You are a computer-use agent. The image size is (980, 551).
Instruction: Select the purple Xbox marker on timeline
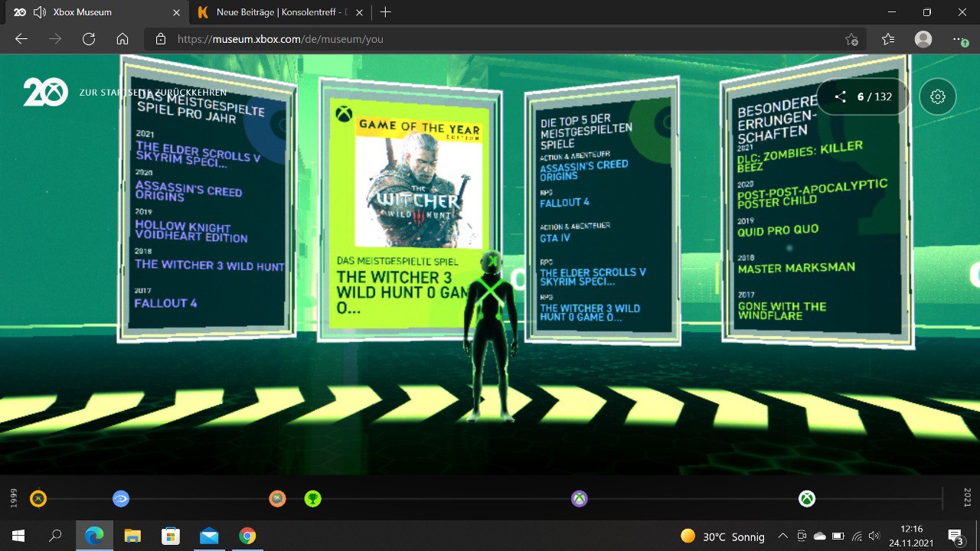pyautogui.click(x=580, y=499)
